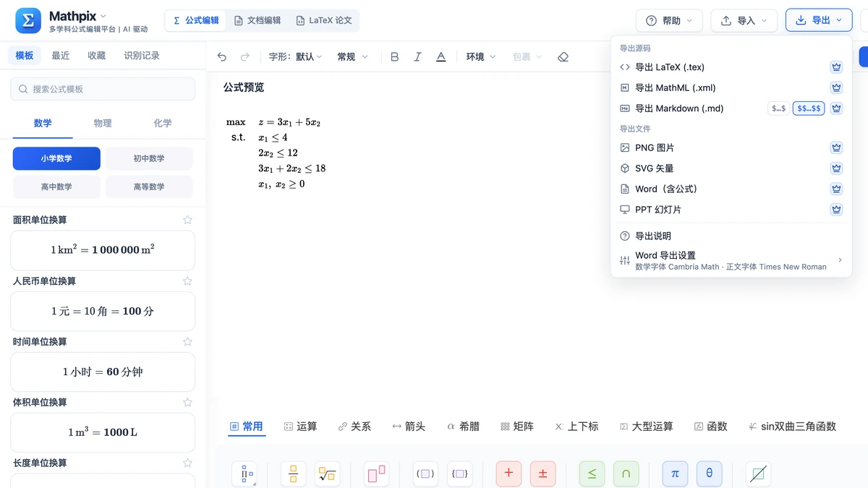Insert the square root template

tap(327, 474)
